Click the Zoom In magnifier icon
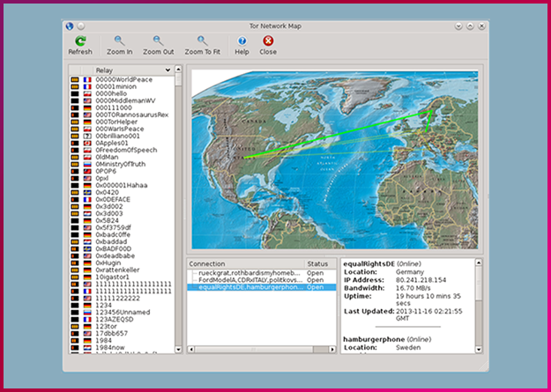The image size is (551, 392). pos(120,41)
